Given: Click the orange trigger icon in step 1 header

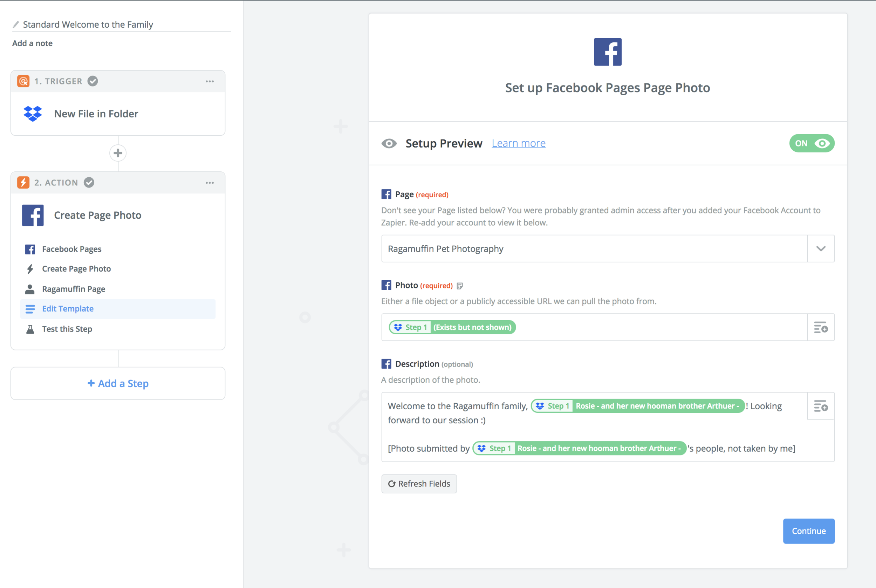Looking at the screenshot, I should click(x=23, y=81).
